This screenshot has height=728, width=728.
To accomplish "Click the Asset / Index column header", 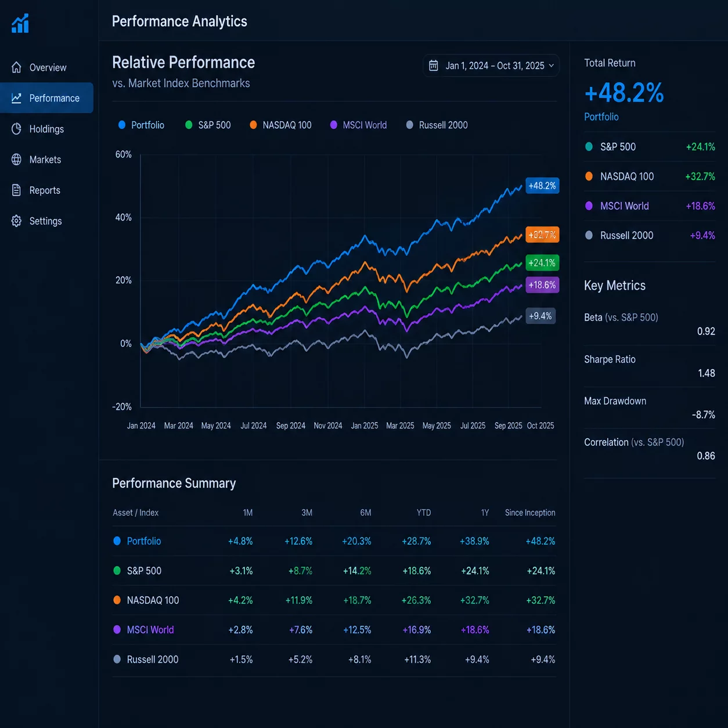I will click(x=135, y=513).
